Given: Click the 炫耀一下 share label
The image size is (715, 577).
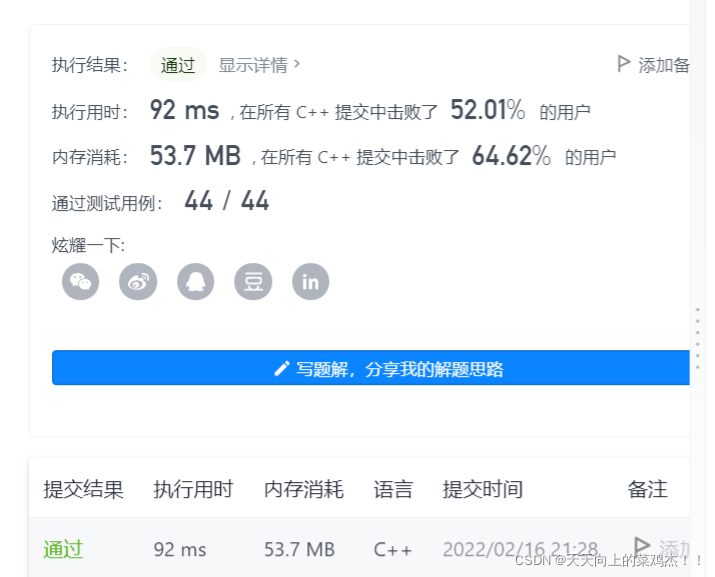Looking at the screenshot, I should pos(88,245).
